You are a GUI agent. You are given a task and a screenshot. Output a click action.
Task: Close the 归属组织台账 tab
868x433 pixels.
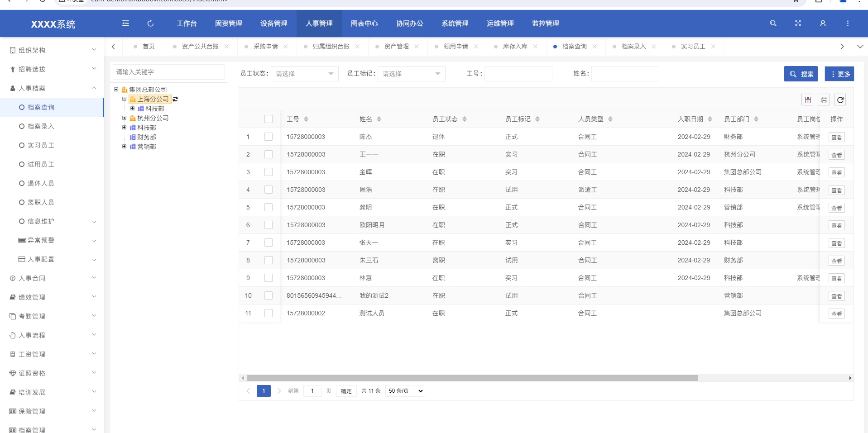(x=357, y=47)
